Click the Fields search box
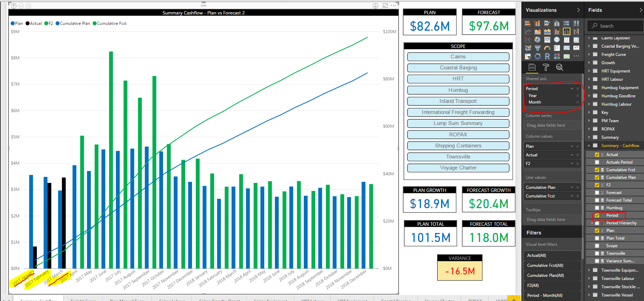The height and width of the screenshot is (301, 644). 615,26
